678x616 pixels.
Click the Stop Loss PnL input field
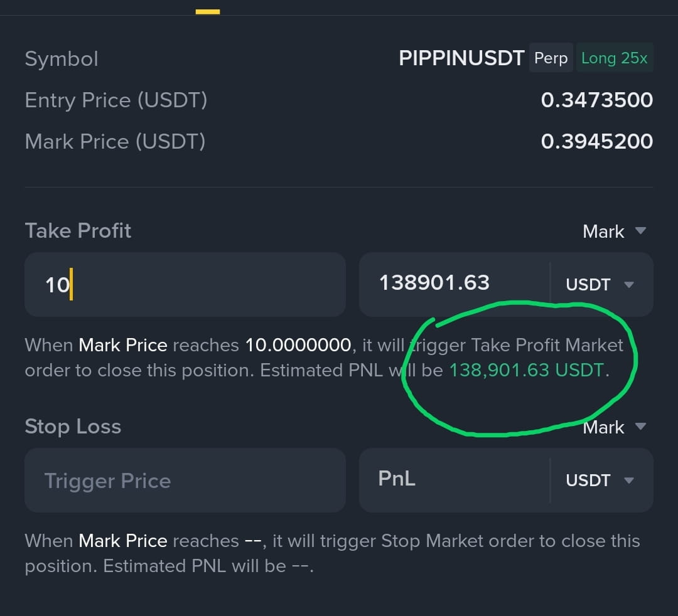coord(455,481)
